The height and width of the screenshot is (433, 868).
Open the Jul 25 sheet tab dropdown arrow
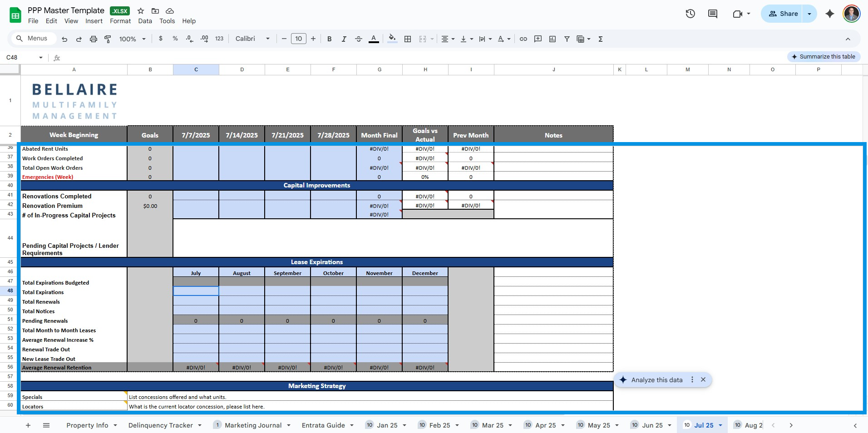(720, 425)
